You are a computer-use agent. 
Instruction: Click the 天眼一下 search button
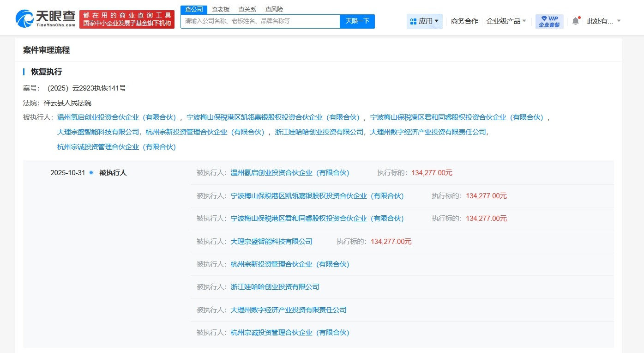tap(357, 21)
